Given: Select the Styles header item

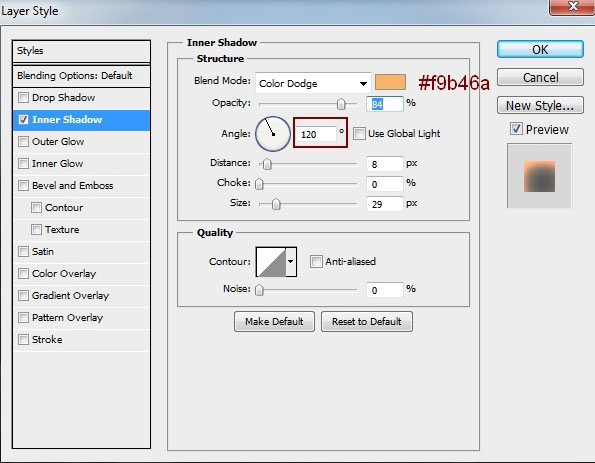Looking at the screenshot, I should (82, 51).
